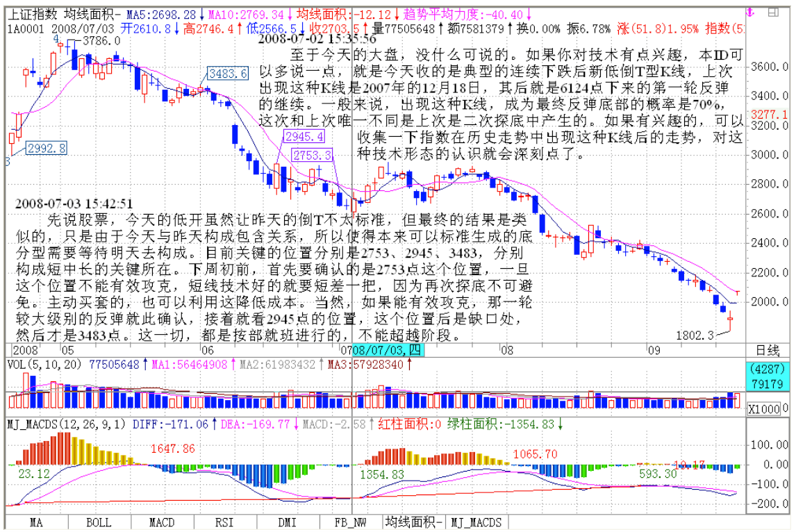Click the 上证指数 chart title
Screen dimensions: 796x532
pos(33,14)
